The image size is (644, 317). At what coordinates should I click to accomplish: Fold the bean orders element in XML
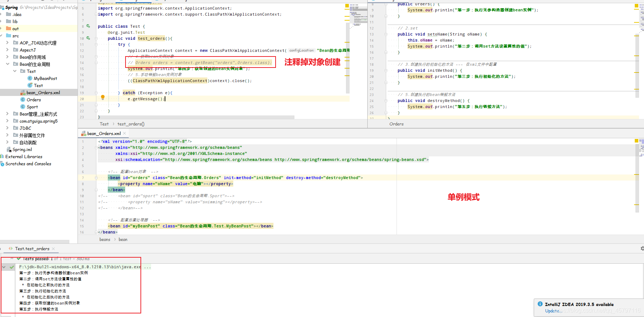click(x=96, y=178)
